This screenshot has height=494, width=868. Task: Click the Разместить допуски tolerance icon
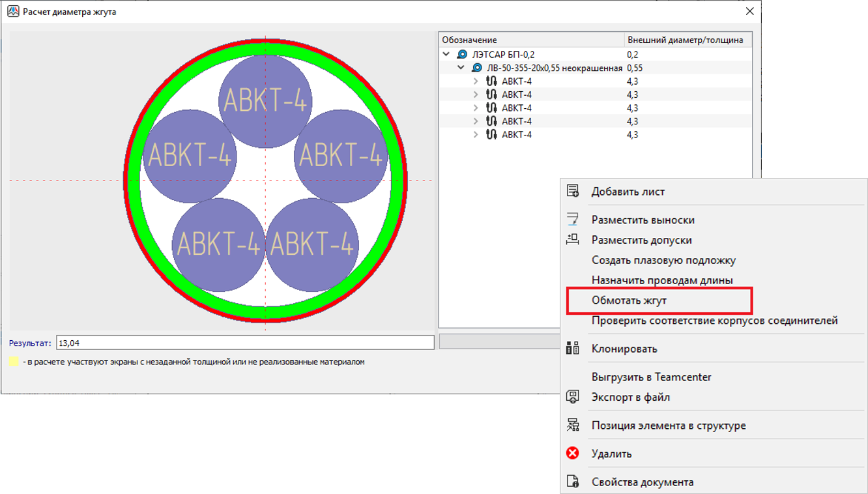pos(573,239)
